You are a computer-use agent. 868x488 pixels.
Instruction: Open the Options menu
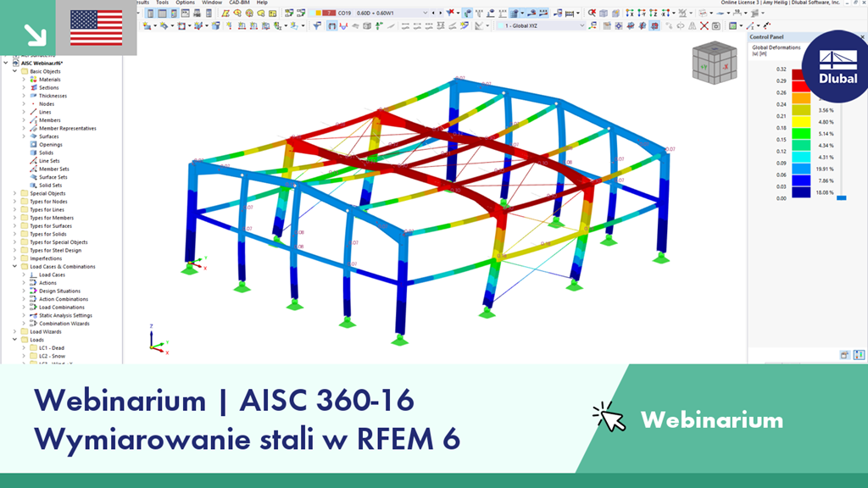click(x=186, y=3)
